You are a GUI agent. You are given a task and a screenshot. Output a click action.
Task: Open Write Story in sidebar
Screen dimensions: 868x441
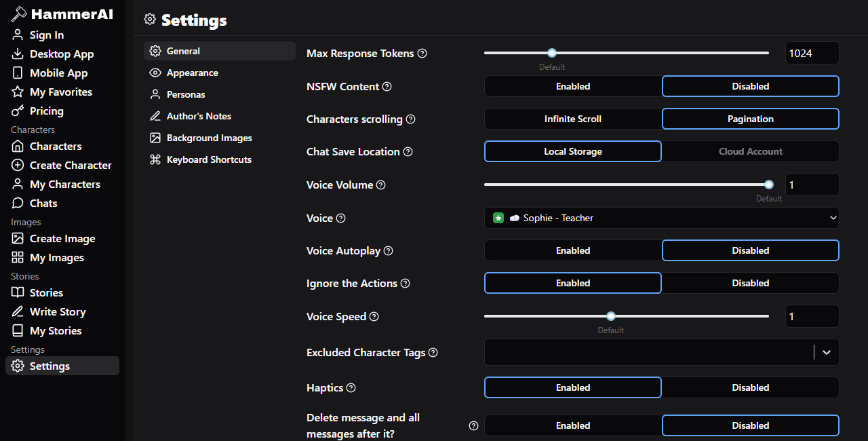tap(62, 311)
